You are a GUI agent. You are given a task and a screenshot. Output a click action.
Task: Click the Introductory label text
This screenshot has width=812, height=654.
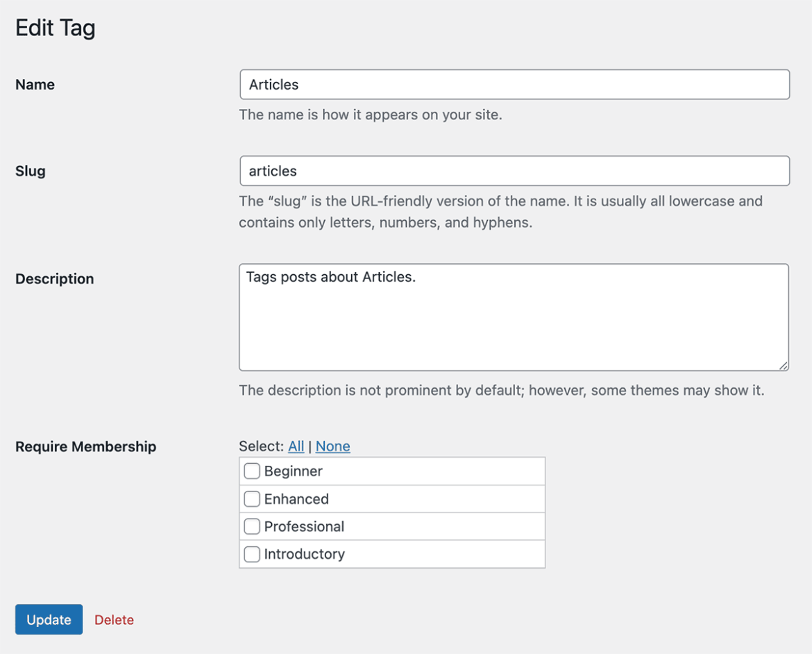(x=304, y=554)
